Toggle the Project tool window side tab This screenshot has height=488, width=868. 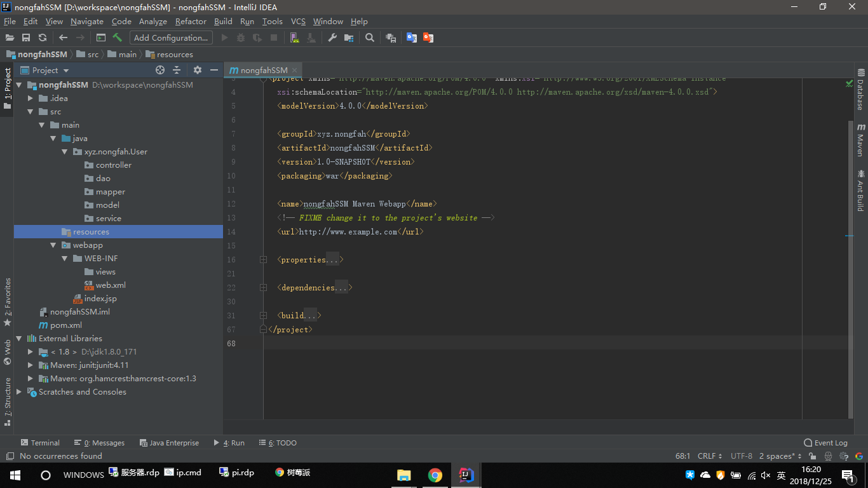pos(8,88)
